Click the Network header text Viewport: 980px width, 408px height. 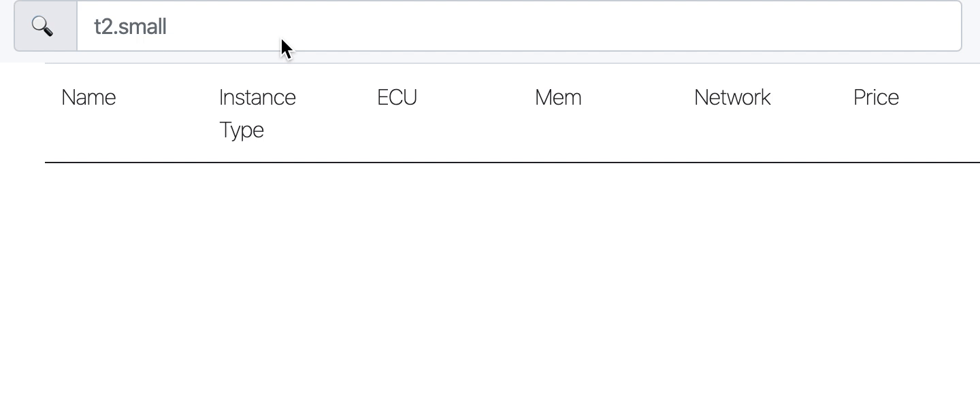(732, 97)
